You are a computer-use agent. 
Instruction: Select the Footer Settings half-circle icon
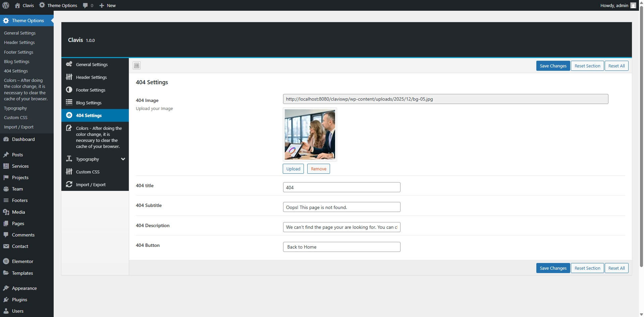click(x=69, y=90)
